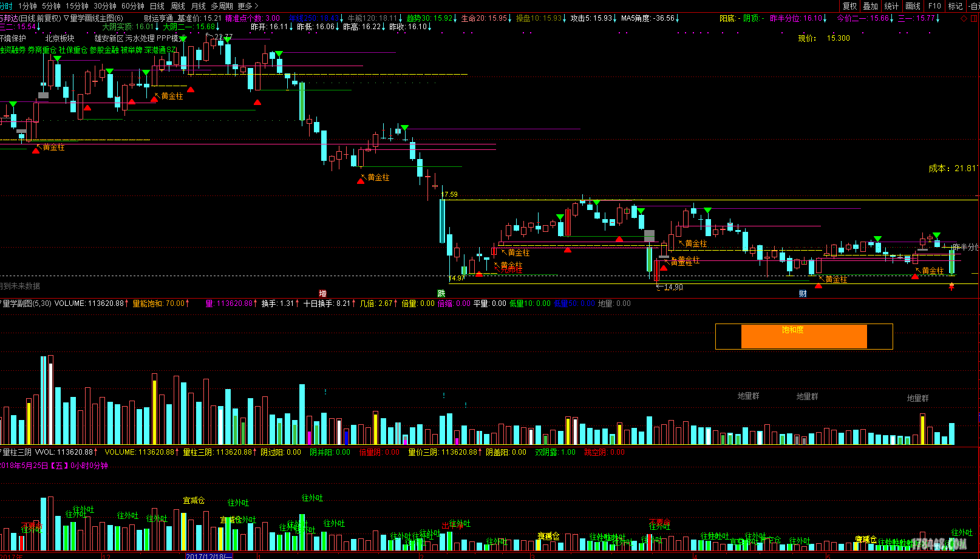Select the 30分钟 period tab
The height and width of the screenshot is (559, 980).
click(x=105, y=6)
